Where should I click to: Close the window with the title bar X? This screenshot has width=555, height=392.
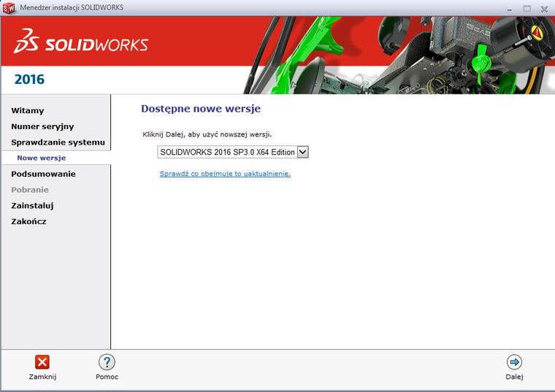coord(544,9)
